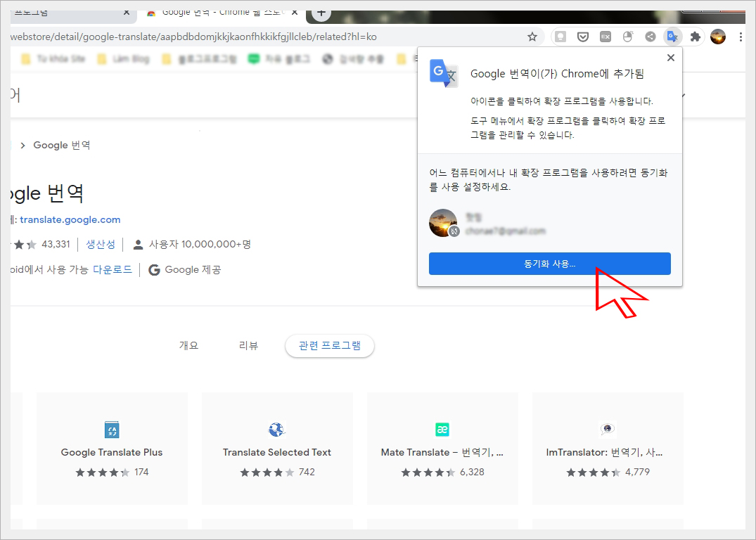Screen dimensions: 756x540
Task: Open the Google Translate Plus extension card
Action: [112, 449]
